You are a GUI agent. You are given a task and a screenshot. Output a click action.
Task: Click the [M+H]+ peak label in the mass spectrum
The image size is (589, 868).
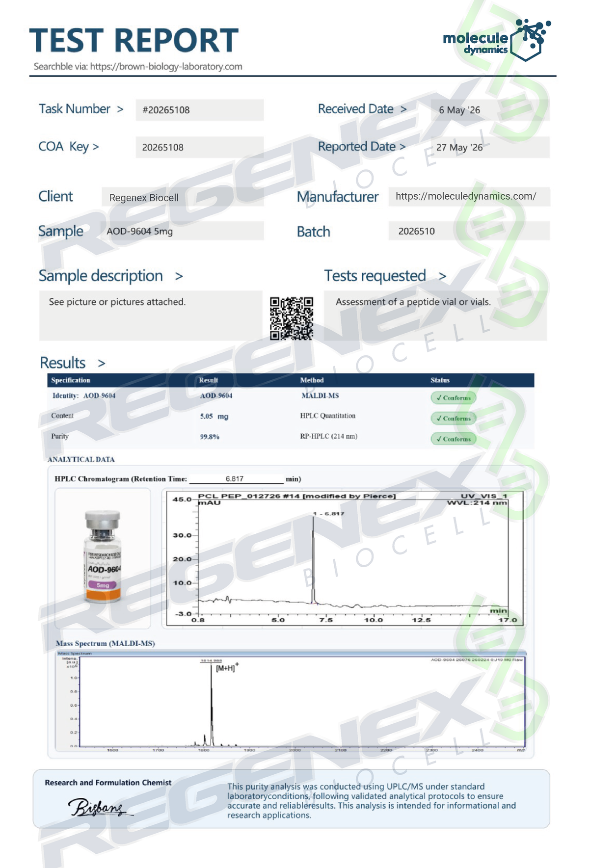(x=227, y=668)
